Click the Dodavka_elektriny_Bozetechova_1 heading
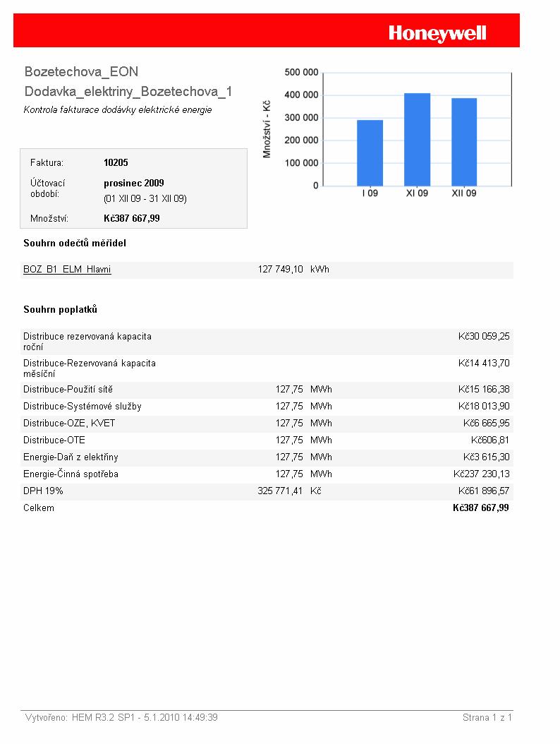 (128, 92)
